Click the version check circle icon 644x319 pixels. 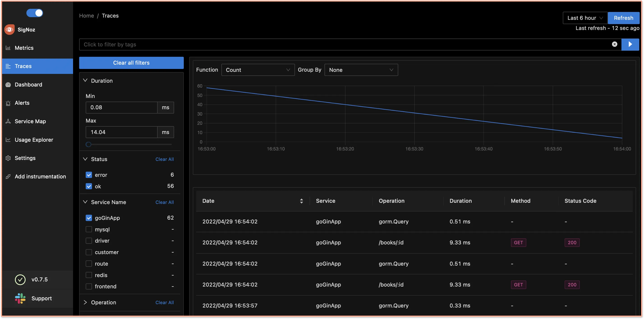coord(20,280)
